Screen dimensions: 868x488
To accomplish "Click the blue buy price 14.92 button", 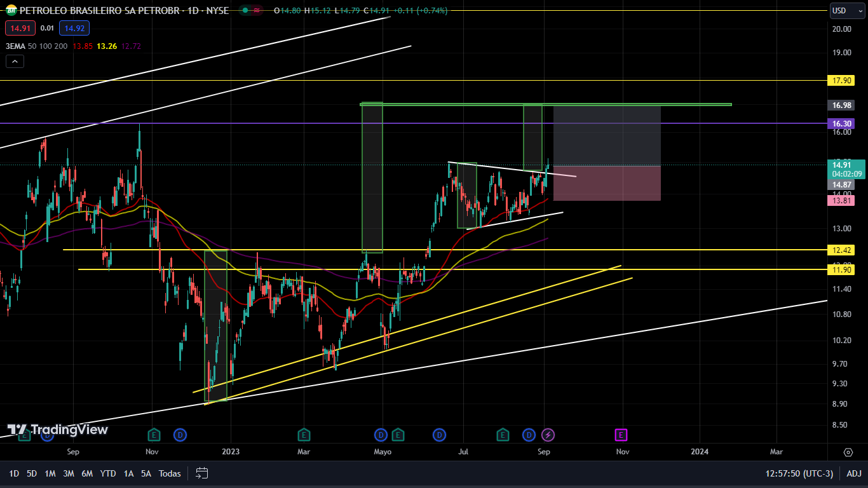I will 74,28.
